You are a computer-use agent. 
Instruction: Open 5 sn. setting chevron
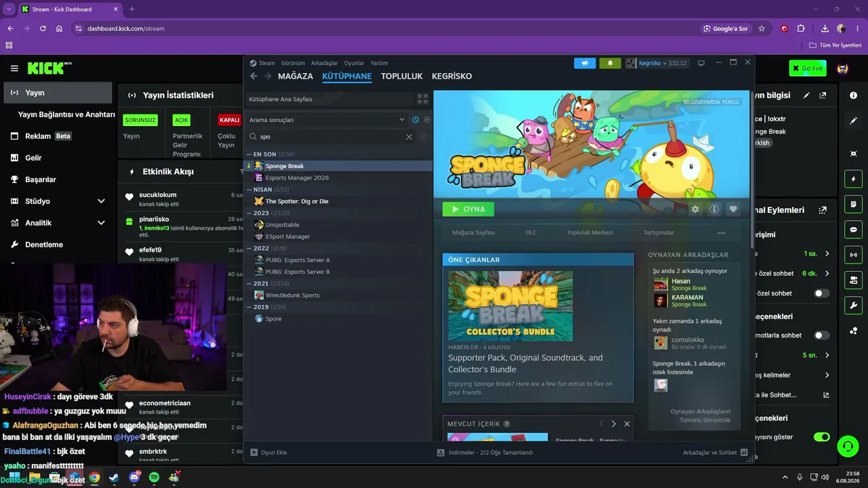pyautogui.click(x=827, y=355)
